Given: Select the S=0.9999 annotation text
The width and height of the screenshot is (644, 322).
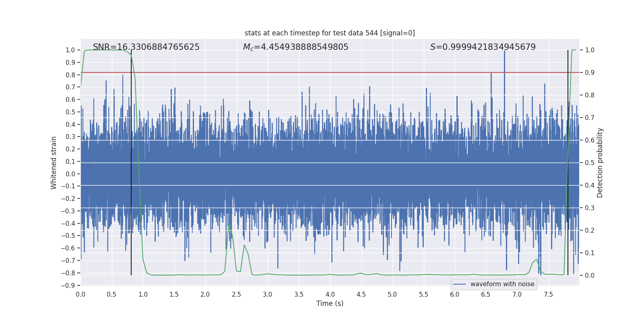Looking at the screenshot, I should (483, 47).
